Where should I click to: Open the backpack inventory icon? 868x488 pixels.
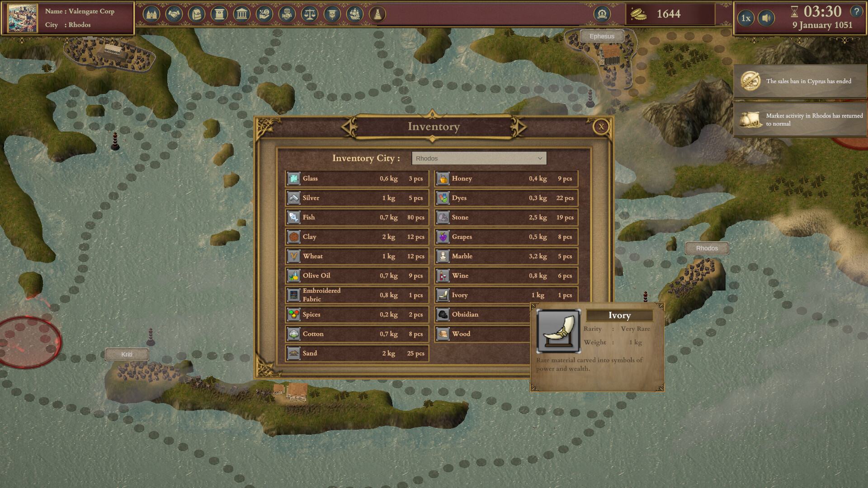(x=197, y=14)
